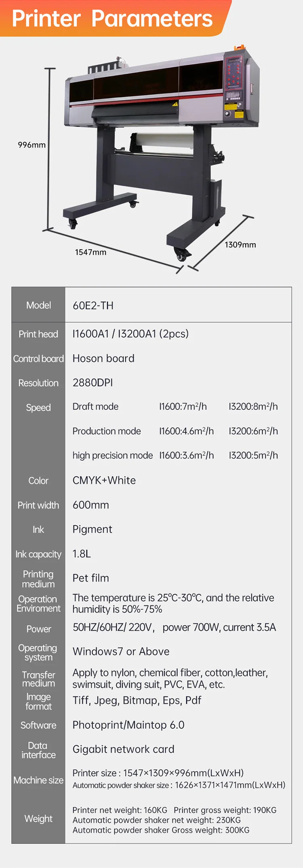Select the "Hoson board" control board value

point(103,358)
